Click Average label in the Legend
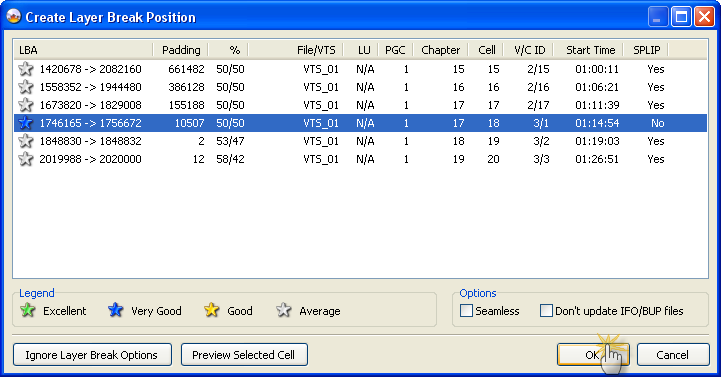 pos(320,311)
